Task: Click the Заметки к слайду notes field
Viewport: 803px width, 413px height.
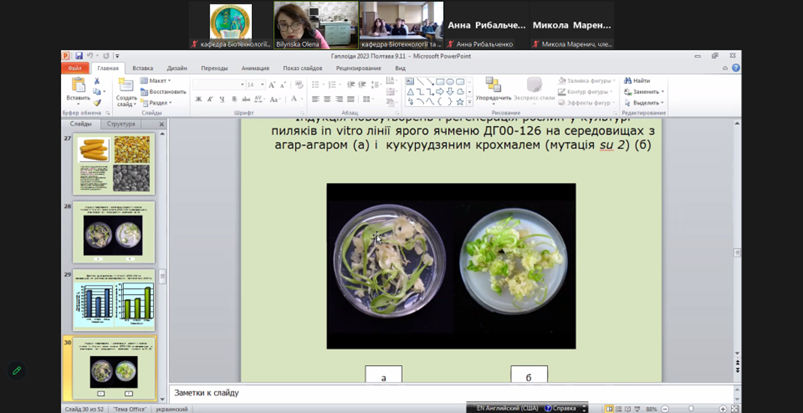Action: [x=451, y=393]
